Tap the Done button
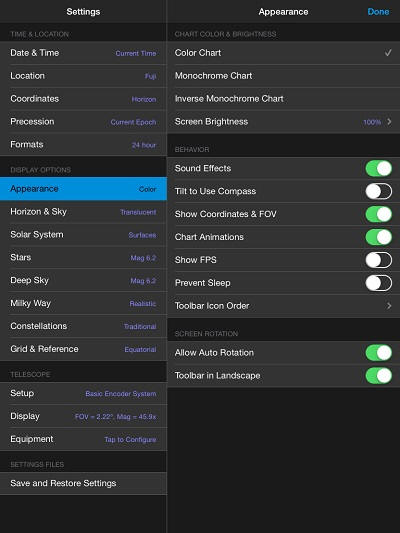The height and width of the screenshot is (533, 400). tap(378, 12)
